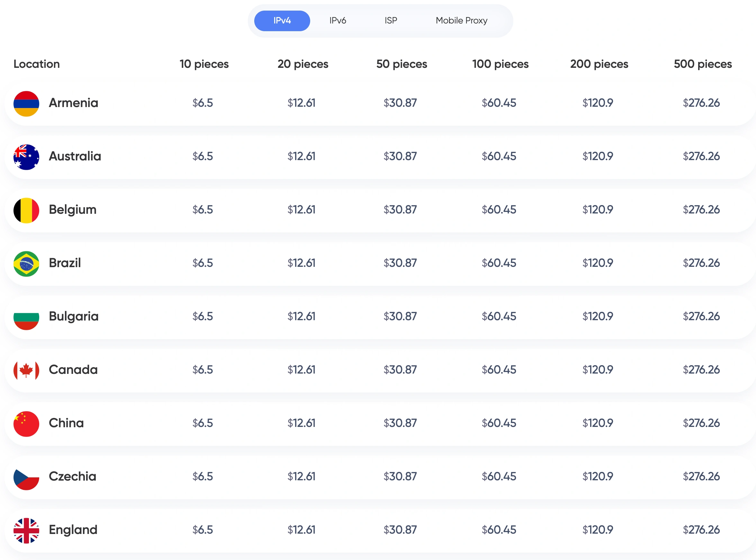The height and width of the screenshot is (560, 756).
Task: Click the 50 pieces column header
Action: [401, 64]
